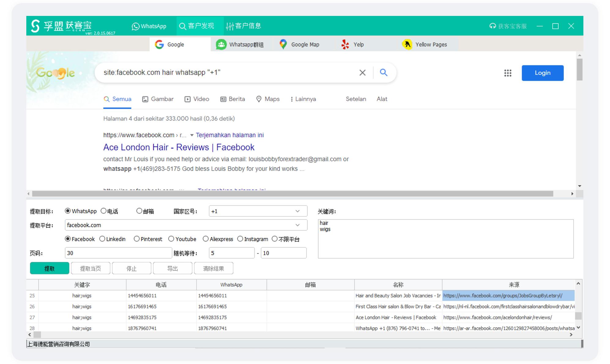
Task: Choose the Instagram platform radio button
Action: (240, 239)
